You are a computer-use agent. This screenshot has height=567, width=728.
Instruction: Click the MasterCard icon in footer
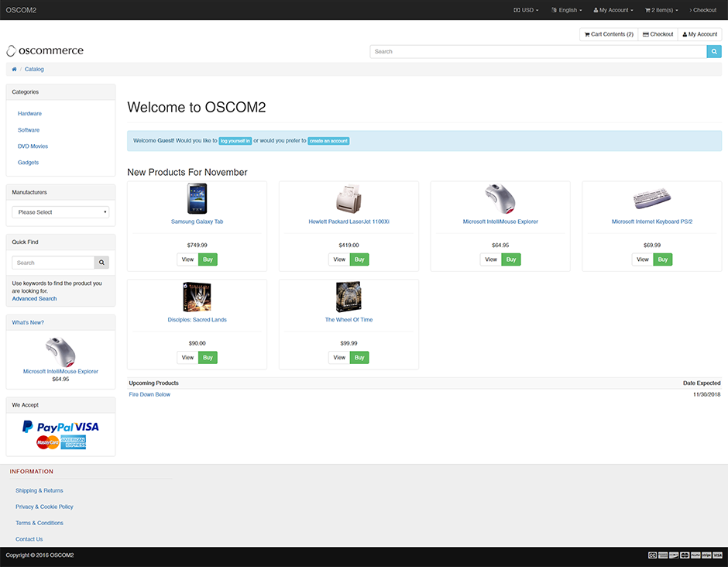coord(685,555)
